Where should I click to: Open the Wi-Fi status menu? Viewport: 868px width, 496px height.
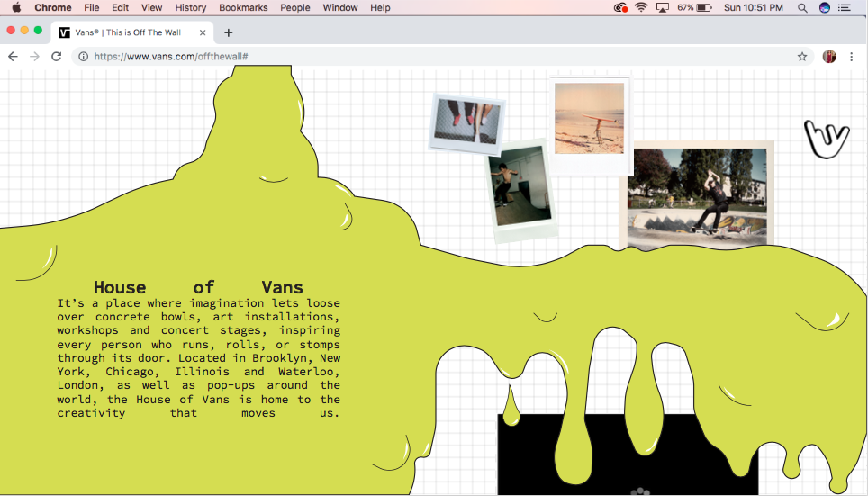click(641, 8)
